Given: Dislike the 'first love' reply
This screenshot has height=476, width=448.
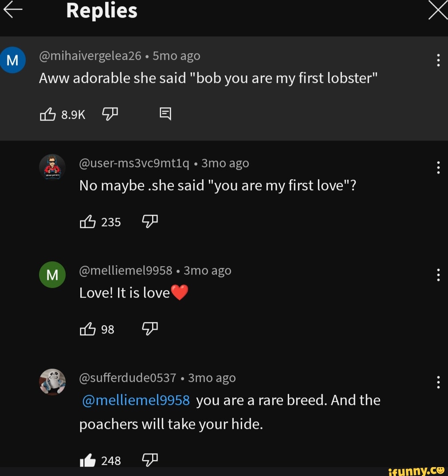Looking at the screenshot, I should click(x=149, y=222).
